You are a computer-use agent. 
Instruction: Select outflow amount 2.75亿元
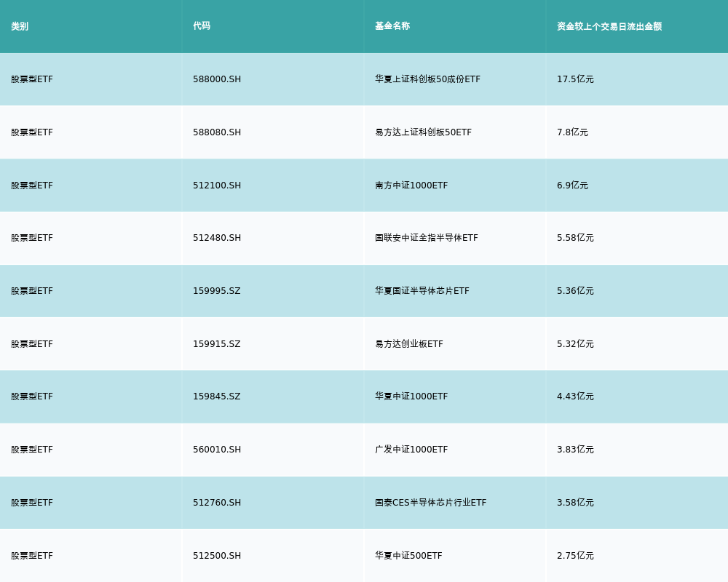[x=575, y=556]
